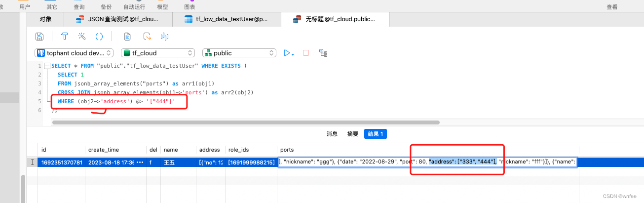The height and width of the screenshot is (203, 644).
Task: Click the table icon on tf_low_data_testUser tab
Action: (x=188, y=19)
